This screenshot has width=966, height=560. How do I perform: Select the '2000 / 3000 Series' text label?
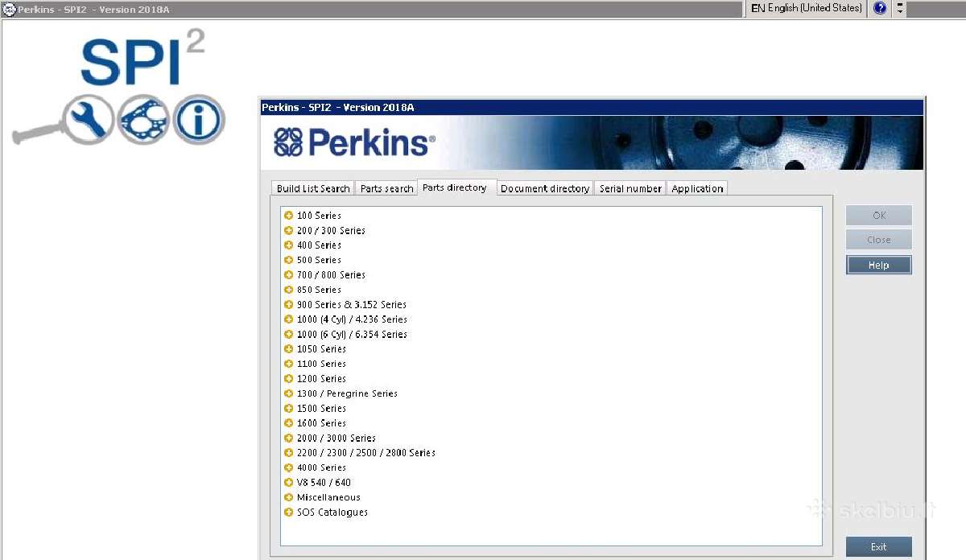pos(336,439)
